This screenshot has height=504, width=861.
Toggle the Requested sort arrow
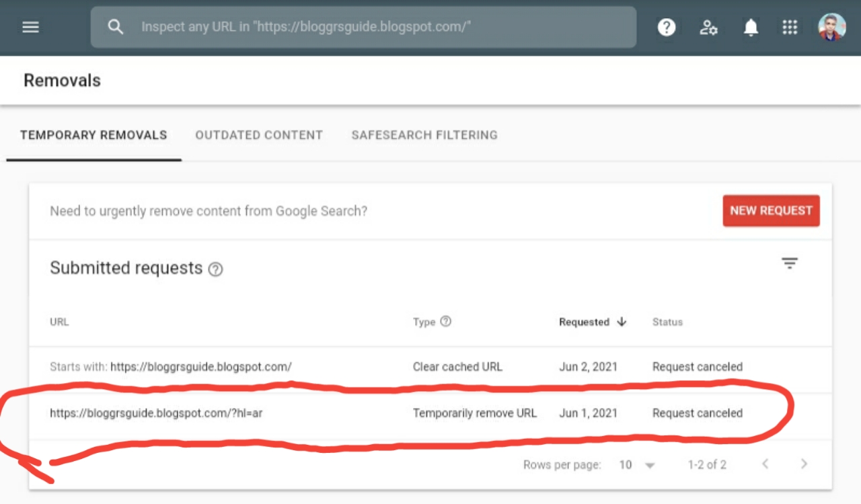tap(622, 322)
